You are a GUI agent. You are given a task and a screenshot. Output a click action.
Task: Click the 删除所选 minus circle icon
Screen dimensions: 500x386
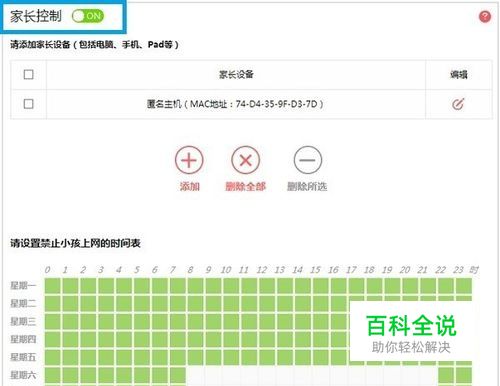pos(308,160)
